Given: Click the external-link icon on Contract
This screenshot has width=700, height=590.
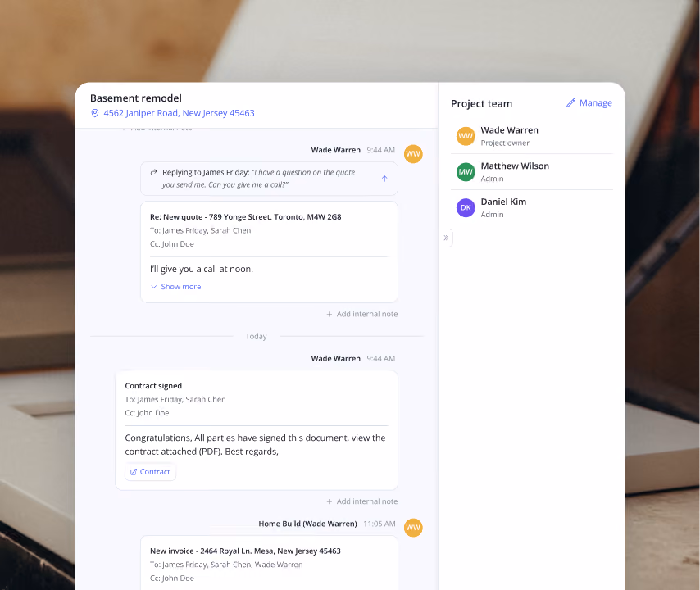Looking at the screenshot, I should [134, 472].
